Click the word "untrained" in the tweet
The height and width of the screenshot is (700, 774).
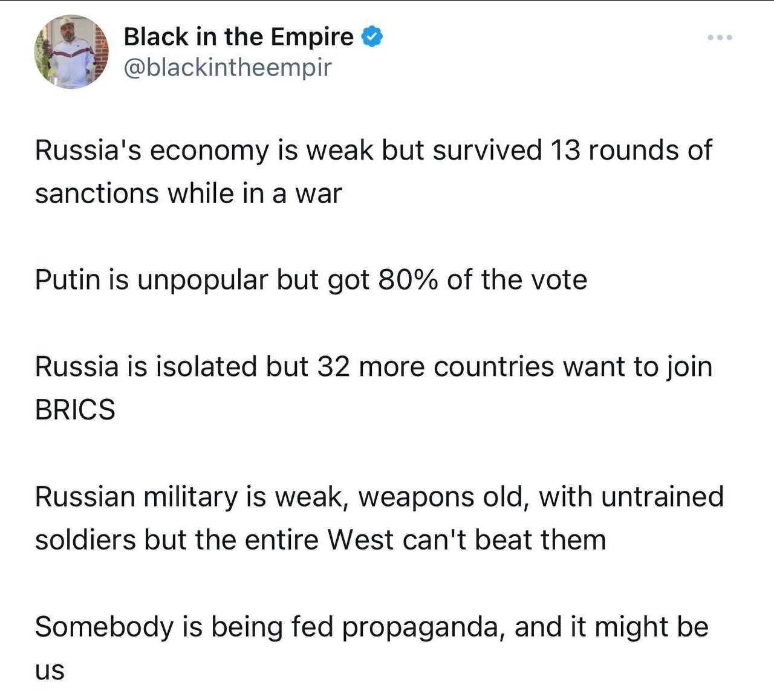(x=662, y=497)
